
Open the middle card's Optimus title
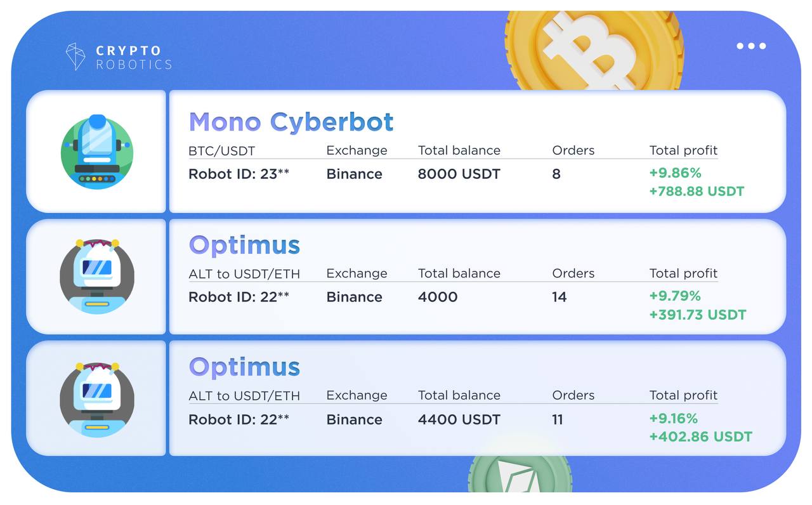point(244,245)
